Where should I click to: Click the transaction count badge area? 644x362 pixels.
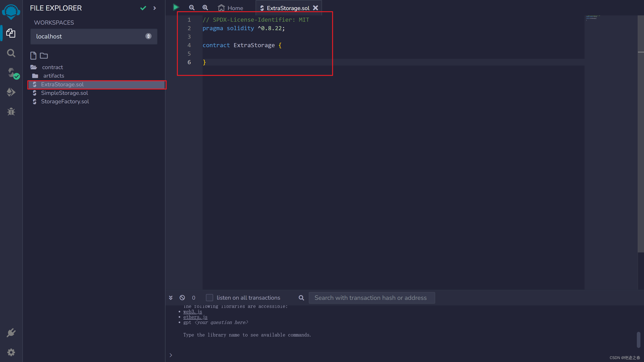click(194, 297)
